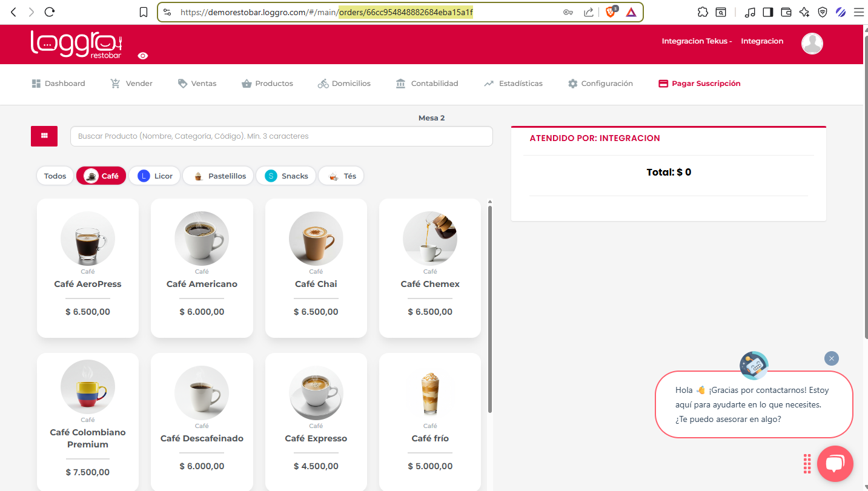Image resolution: width=868 pixels, height=491 pixels.
Task: Open the Domicilios menu item
Action: click(344, 84)
